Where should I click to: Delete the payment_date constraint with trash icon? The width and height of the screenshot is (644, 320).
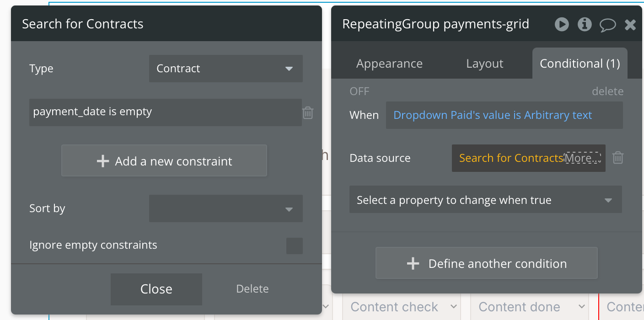[308, 112]
